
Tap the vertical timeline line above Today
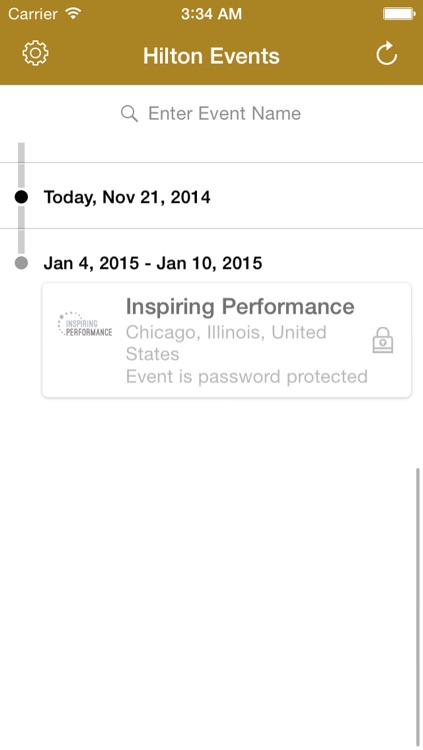pyautogui.click(x=21, y=165)
